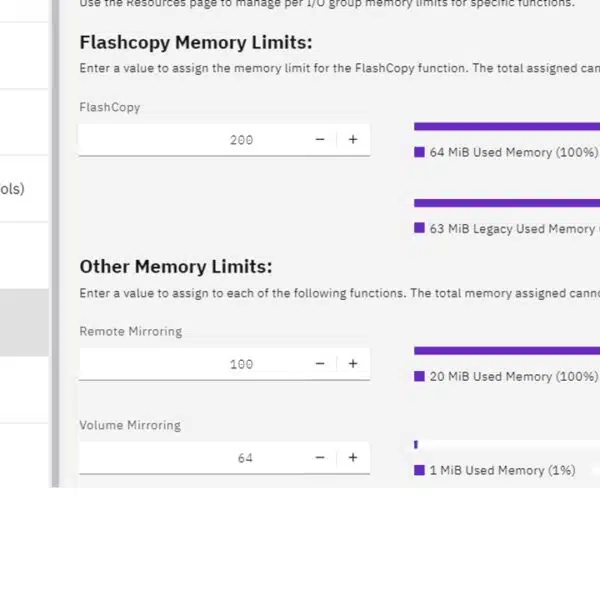Image resolution: width=600 pixels, height=600 pixels.
Task: Select the highlighted sidebar menu item
Action: click(x=24, y=323)
